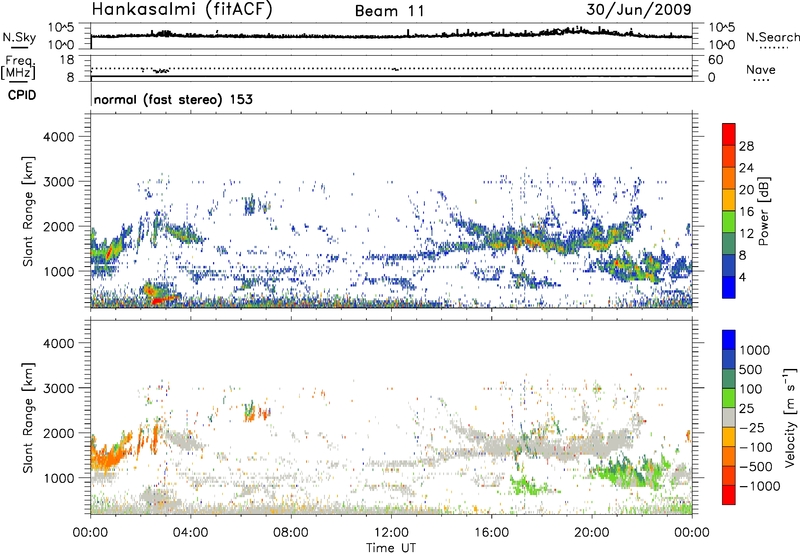Image resolution: width=800 pixels, height=554 pixels.
Task: Click the red top segment of Power colorbar
Action: click(729, 134)
